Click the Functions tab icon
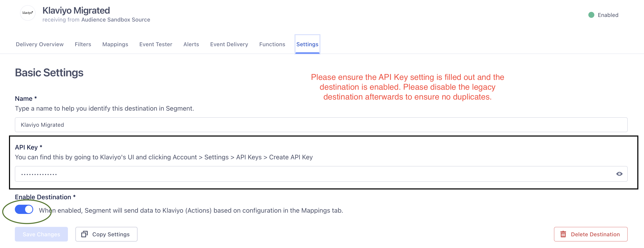Viewport: 644px width, 248px height. click(272, 44)
